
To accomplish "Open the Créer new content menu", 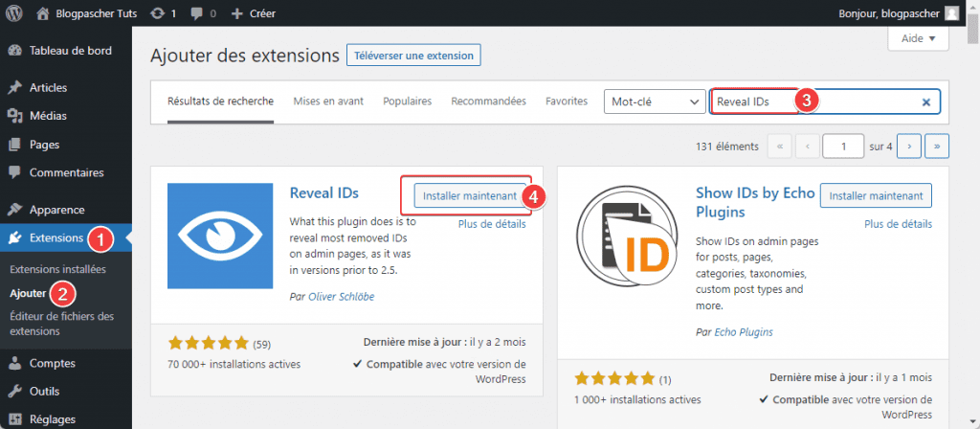I will coord(253,13).
